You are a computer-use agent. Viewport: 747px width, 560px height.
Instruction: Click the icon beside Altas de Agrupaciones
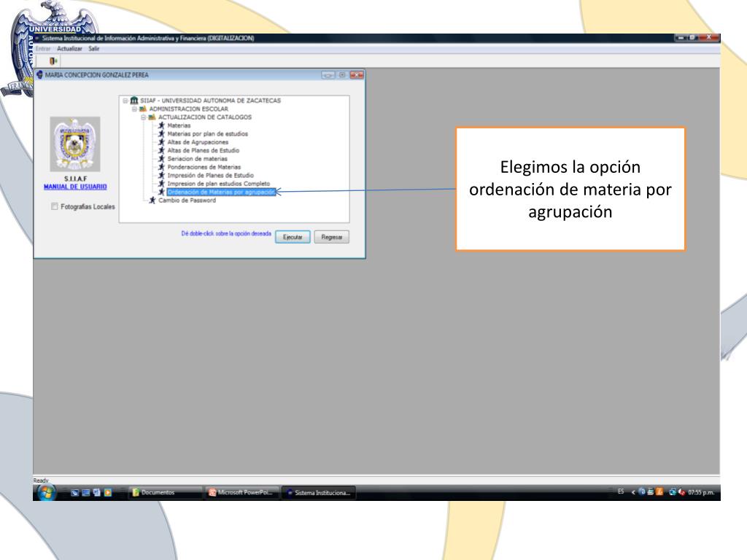(x=161, y=142)
